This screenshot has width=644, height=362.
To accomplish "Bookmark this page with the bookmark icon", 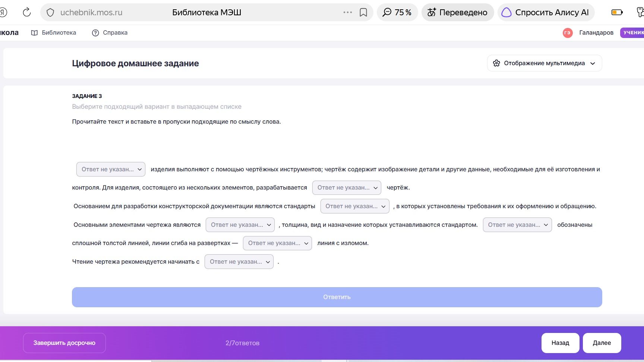I will (363, 12).
